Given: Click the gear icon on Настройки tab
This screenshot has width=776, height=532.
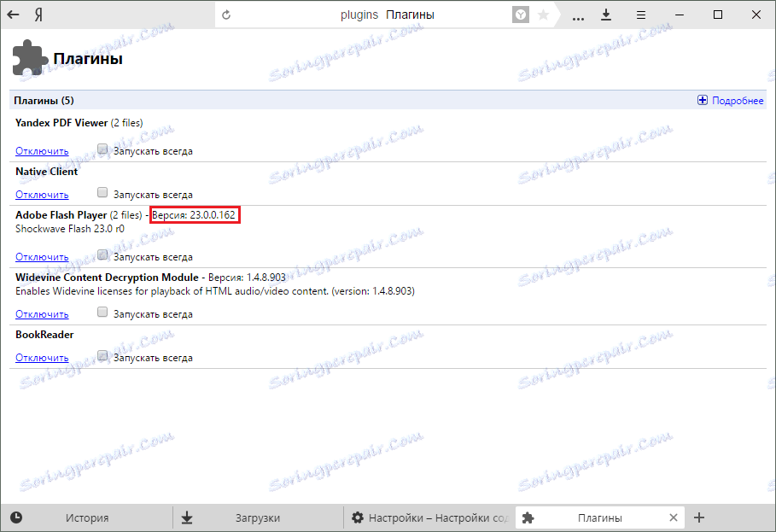Looking at the screenshot, I should click(x=358, y=517).
